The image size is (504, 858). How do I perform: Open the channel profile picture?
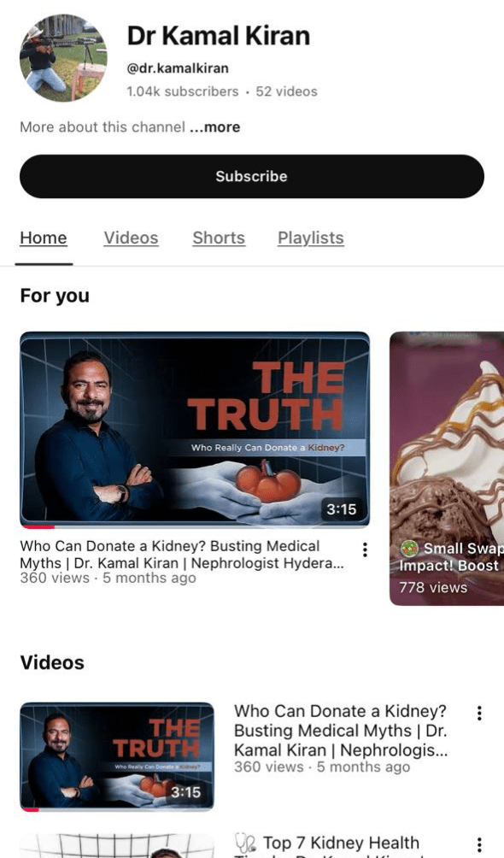point(63,57)
